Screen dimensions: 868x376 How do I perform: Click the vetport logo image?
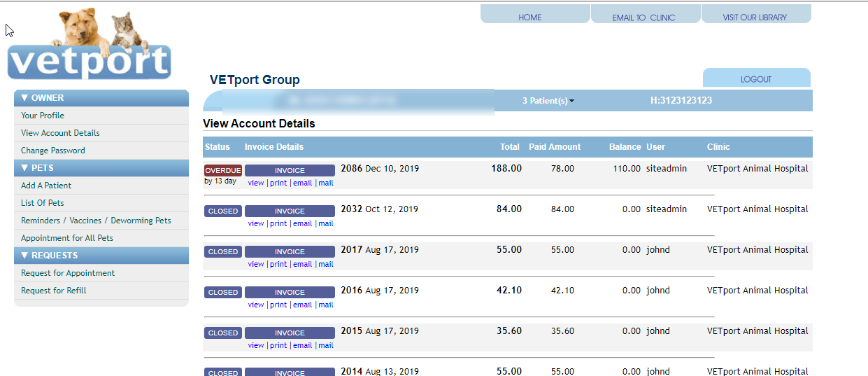pos(89,43)
